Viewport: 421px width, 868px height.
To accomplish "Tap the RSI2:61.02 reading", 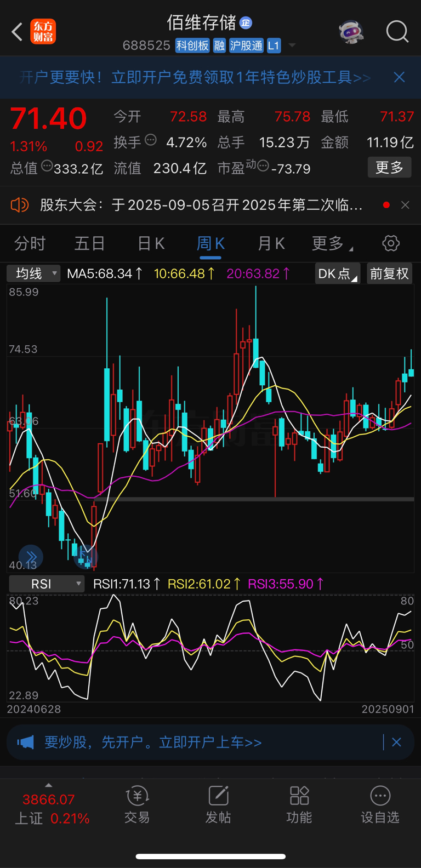I will point(204,584).
